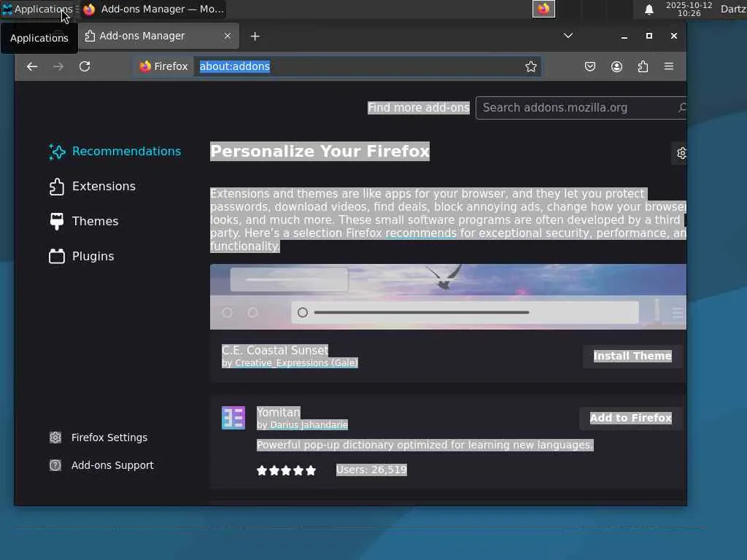The width and height of the screenshot is (747, 560).
Task: Open author link Darius Jahandarie
Action: tap(309, 425)
